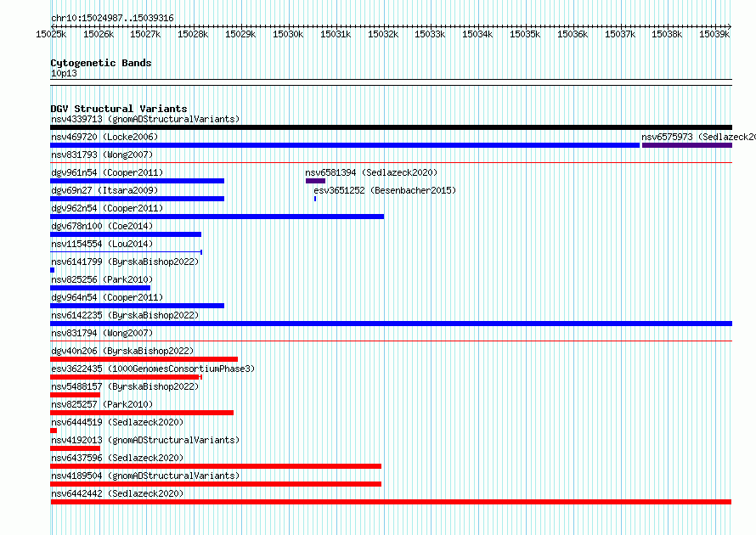Click the dgv40n206 (ByrskaBishop2022) label
The height and width of the screenshot is (535, 756).
(x=122, y=351)
